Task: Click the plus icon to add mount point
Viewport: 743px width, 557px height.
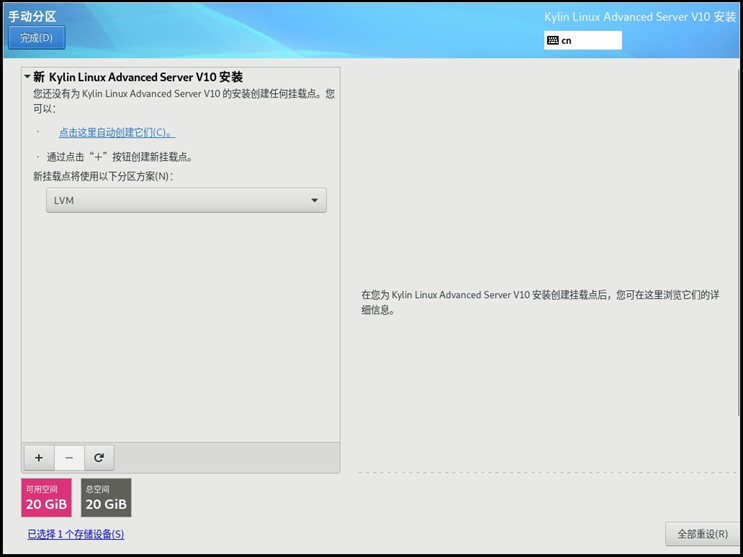Action: (39, 458)
